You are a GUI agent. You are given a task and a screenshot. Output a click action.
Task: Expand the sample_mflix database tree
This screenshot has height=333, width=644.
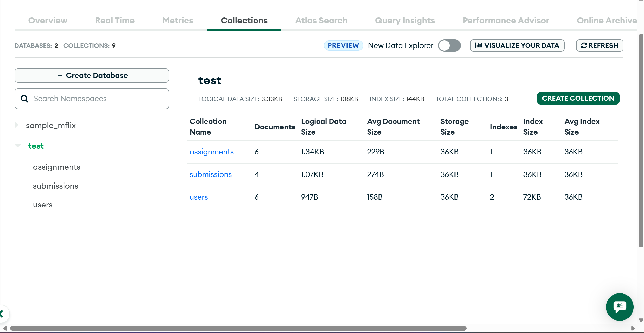[x=16, y=125]
